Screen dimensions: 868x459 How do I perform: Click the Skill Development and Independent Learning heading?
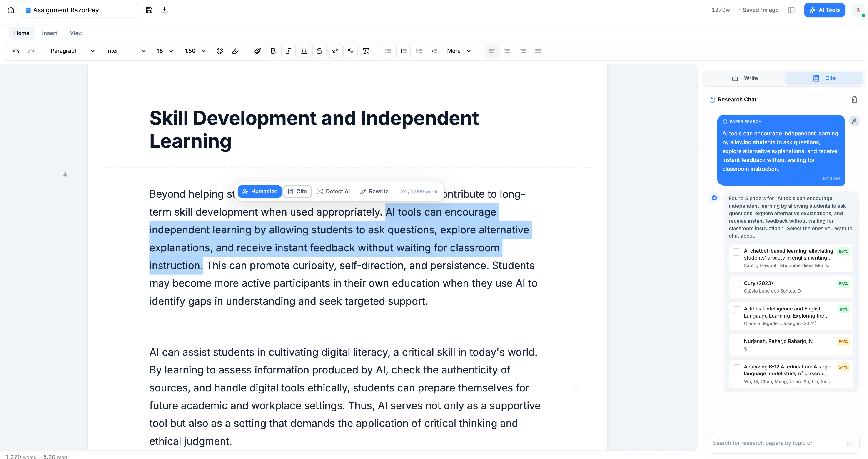[314, 129]
